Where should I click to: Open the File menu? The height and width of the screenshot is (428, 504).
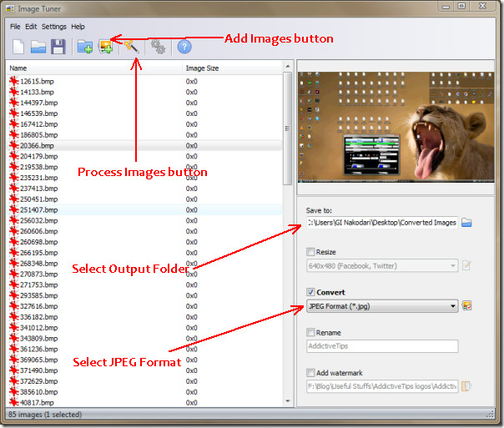pos(15,27)
